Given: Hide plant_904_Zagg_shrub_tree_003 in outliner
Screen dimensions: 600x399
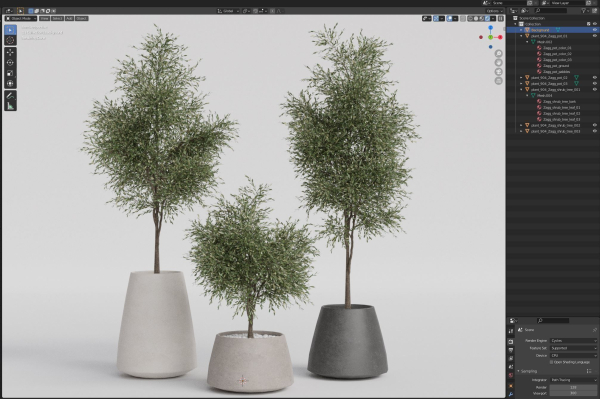Looking at the screenshot, I should (x=595, y=131).
